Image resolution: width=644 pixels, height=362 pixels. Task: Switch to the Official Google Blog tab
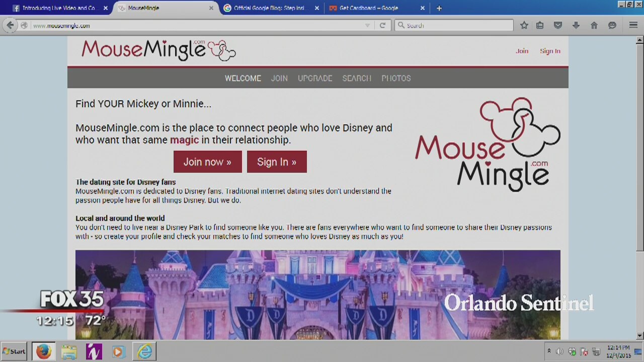point(269,8)
